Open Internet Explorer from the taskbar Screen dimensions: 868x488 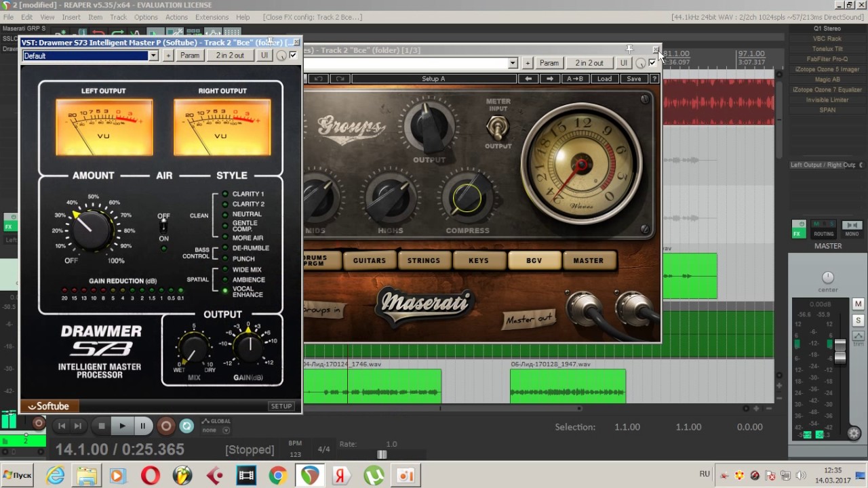[x=56, y=476]
